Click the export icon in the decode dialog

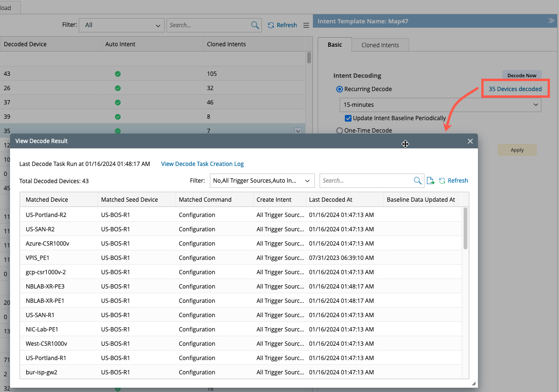(430, 181)
